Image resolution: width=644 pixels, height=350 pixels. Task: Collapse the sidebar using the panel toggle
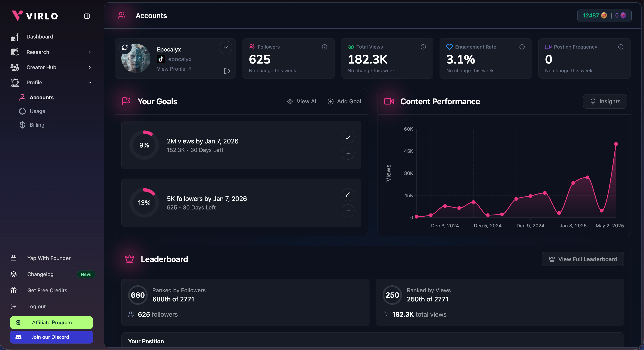(x=87, y=16)
